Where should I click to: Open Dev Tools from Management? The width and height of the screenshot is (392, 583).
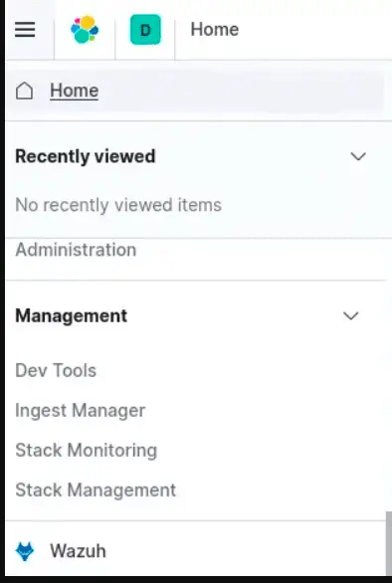[56, 370]
